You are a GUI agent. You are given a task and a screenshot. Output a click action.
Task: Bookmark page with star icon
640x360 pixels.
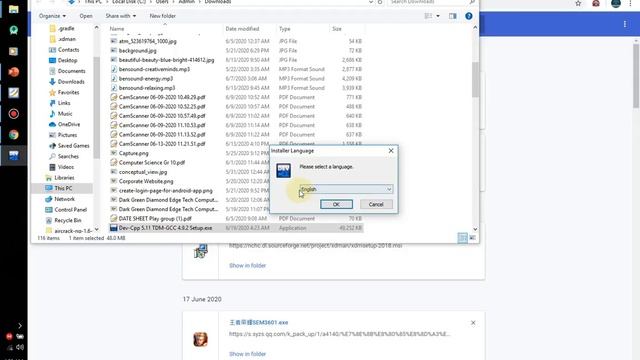[578, 3]
